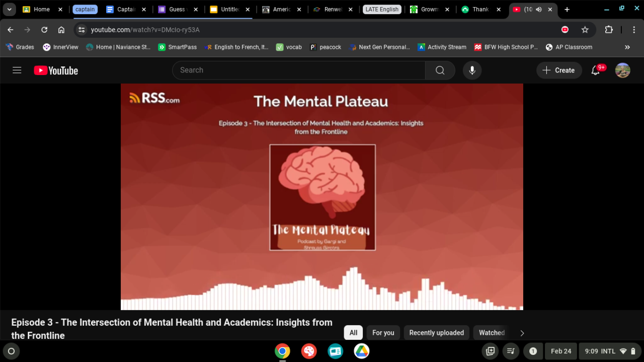Expand the tab search dropdown arrow
644x362 pixels.
pos(9,10)
